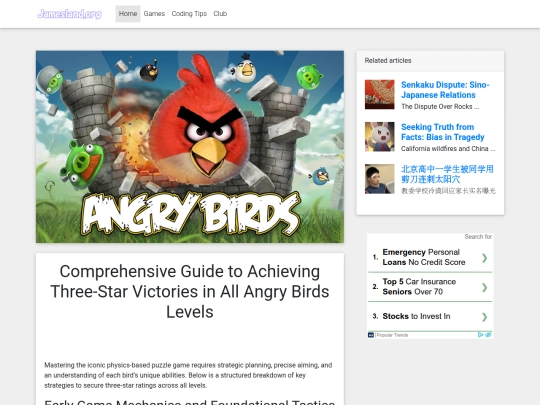This screenshot has width=540, height=405.
Task: Open Stocks to Invest In ad
Action: (x=416, y=316)
